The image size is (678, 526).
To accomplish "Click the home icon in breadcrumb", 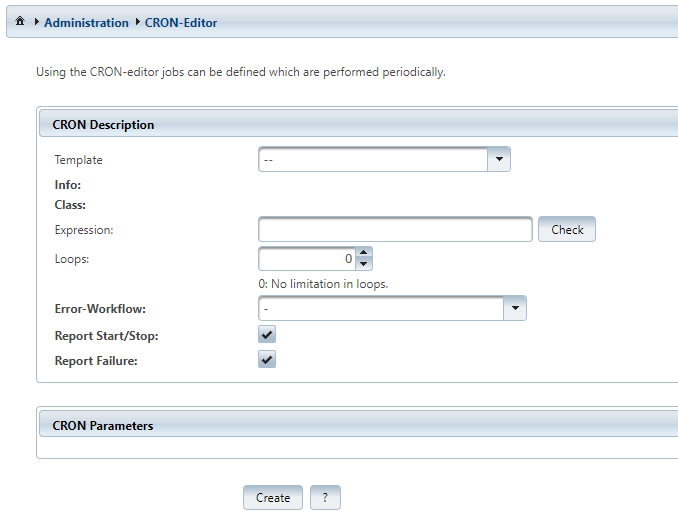I will (x=20, y=22).
